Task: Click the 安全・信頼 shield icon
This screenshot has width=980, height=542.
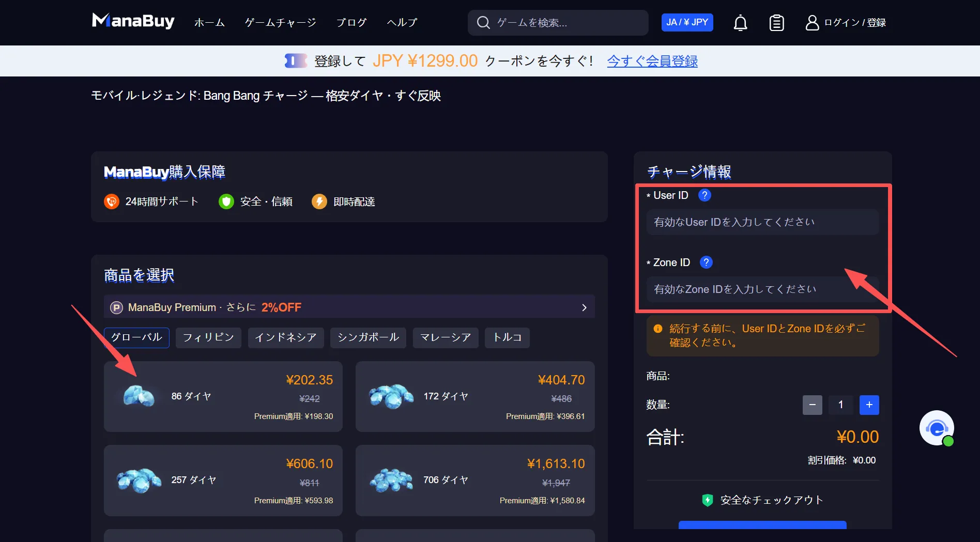Action: pyautogui.click(x=226, y=202)
